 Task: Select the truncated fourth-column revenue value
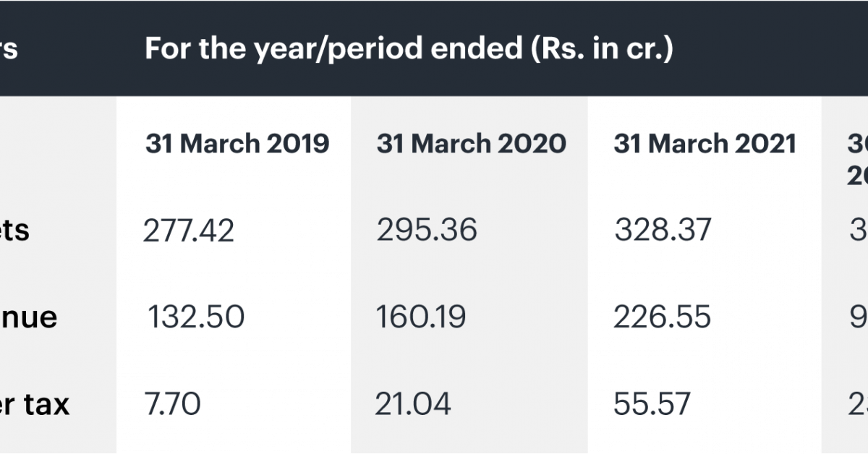click(x=859, y=317)
